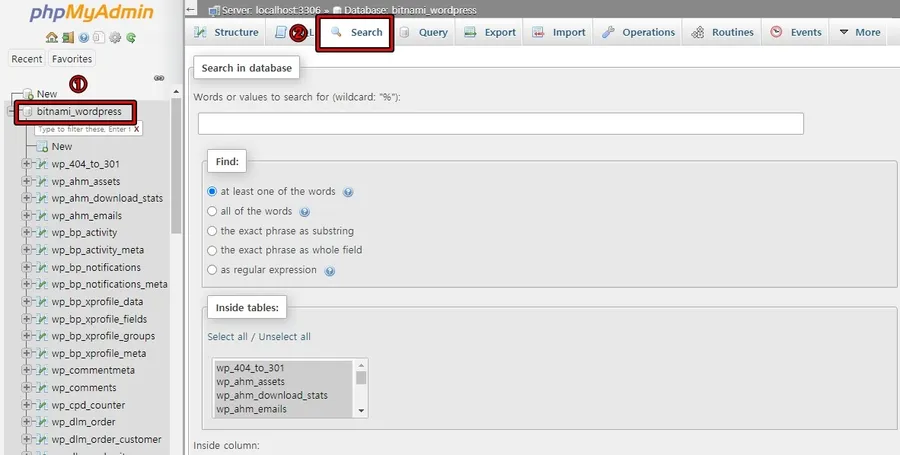Select 'the exact phrase as whole field' radio

coord(212,250)
